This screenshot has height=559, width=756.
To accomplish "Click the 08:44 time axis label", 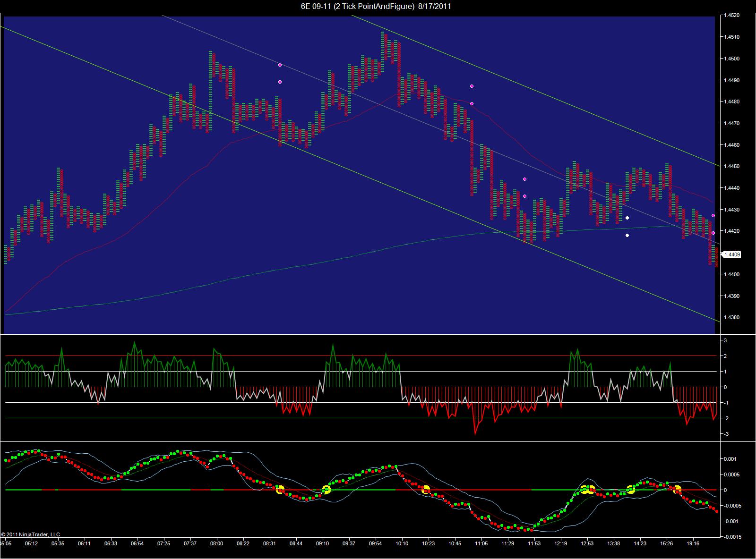I will (296, 543).
